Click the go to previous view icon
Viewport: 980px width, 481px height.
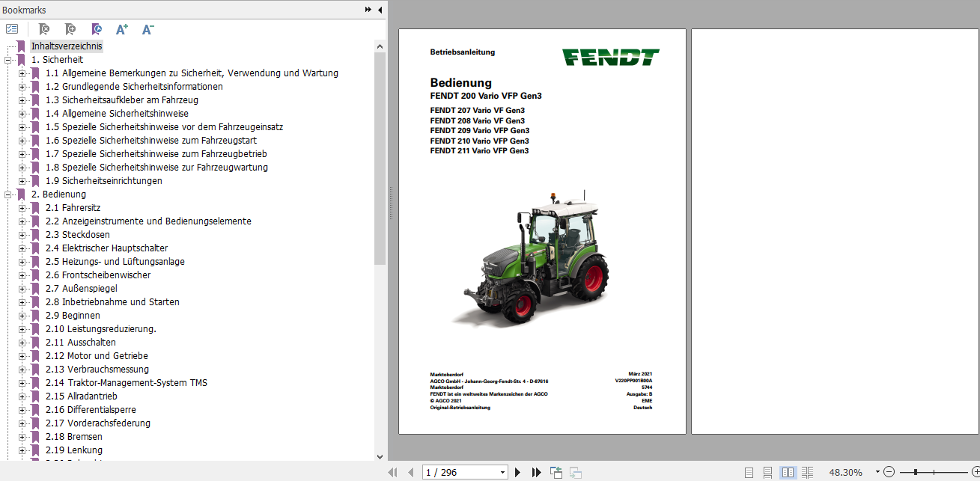point(556,472)
